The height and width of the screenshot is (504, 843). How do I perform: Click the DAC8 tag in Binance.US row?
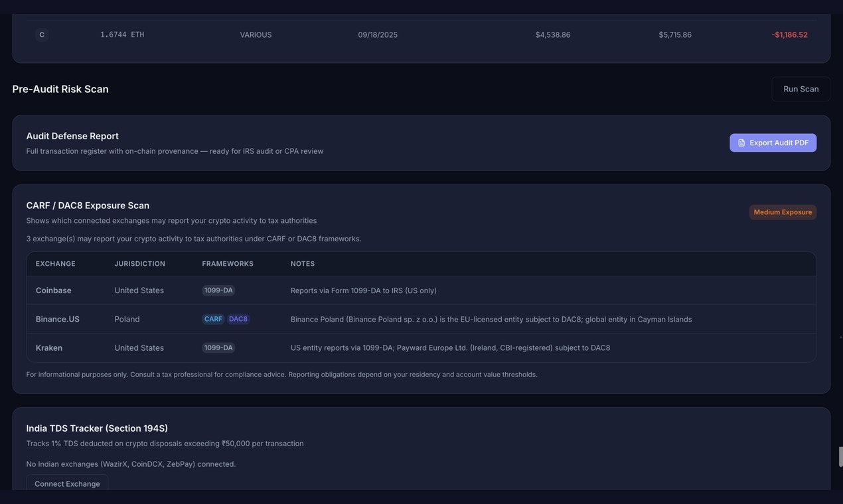tap(238, 319)
